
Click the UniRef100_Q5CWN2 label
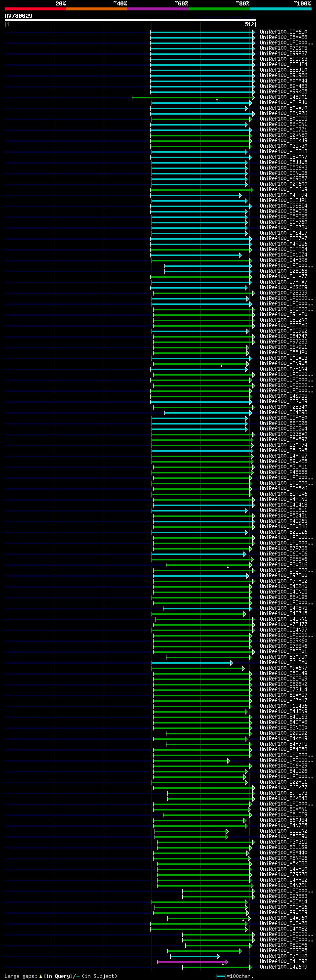click(283, 831)
